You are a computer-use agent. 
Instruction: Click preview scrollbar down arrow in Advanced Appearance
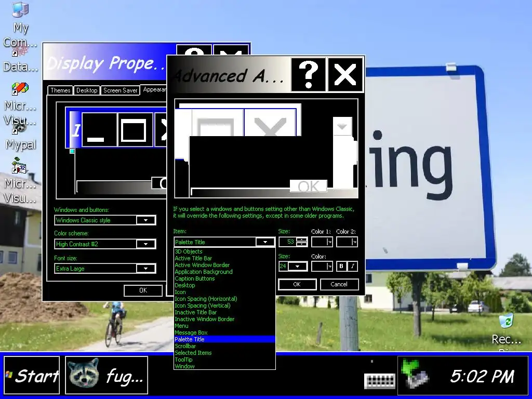click(x=342, y=126)
